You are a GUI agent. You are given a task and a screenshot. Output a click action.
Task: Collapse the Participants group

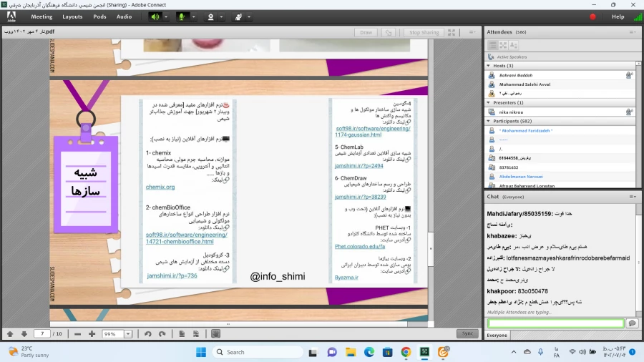point(487,121)
